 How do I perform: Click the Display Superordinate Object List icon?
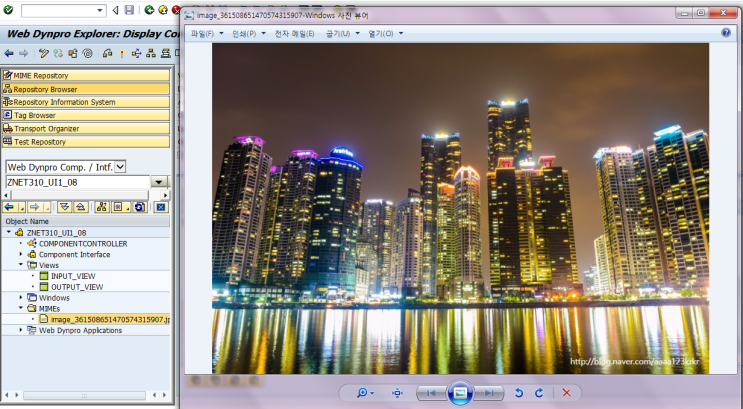[x=101, y=207]
